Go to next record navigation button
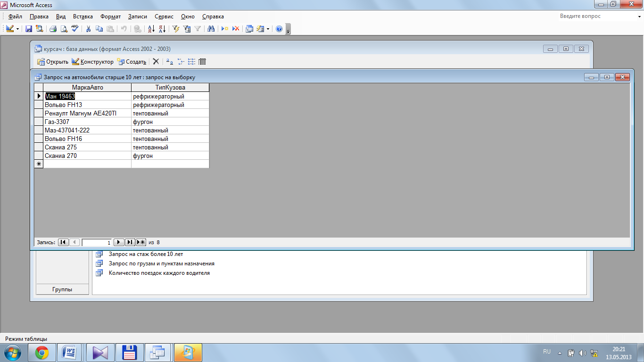The image size is (644, 362). 119,242
